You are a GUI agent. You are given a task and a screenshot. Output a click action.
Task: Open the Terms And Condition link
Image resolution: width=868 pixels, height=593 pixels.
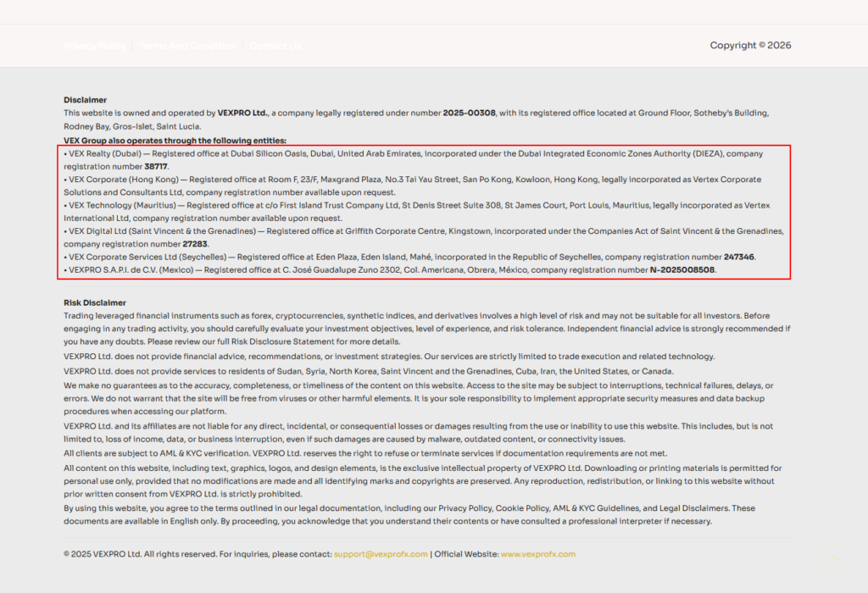188,46
